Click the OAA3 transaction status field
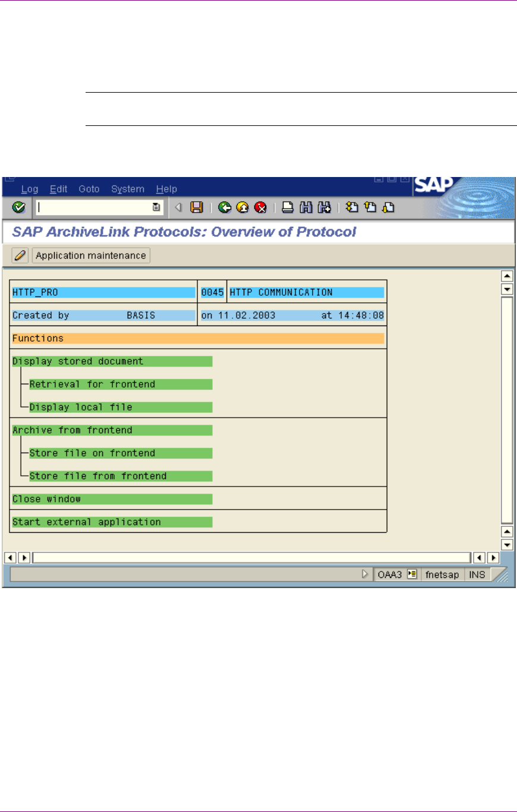The width and height of the screenshot is (517, 812). coord(389,575)
